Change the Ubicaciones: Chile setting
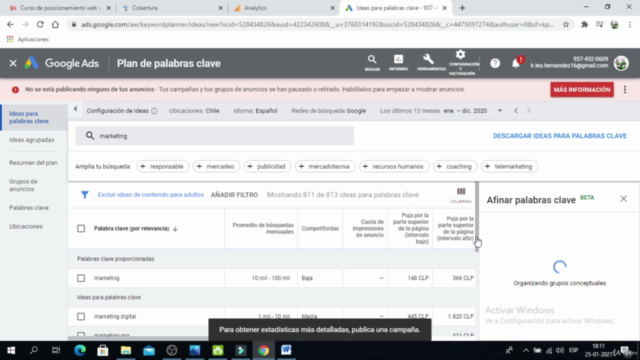640x360 pixels. [x=194, y=111]
